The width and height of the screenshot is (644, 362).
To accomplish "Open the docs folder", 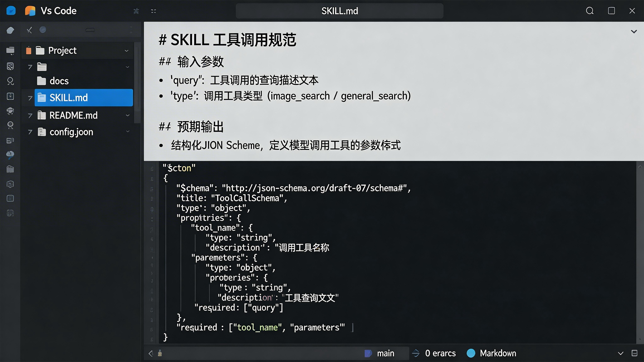I will pyautogui.click(x=59, y=81).
